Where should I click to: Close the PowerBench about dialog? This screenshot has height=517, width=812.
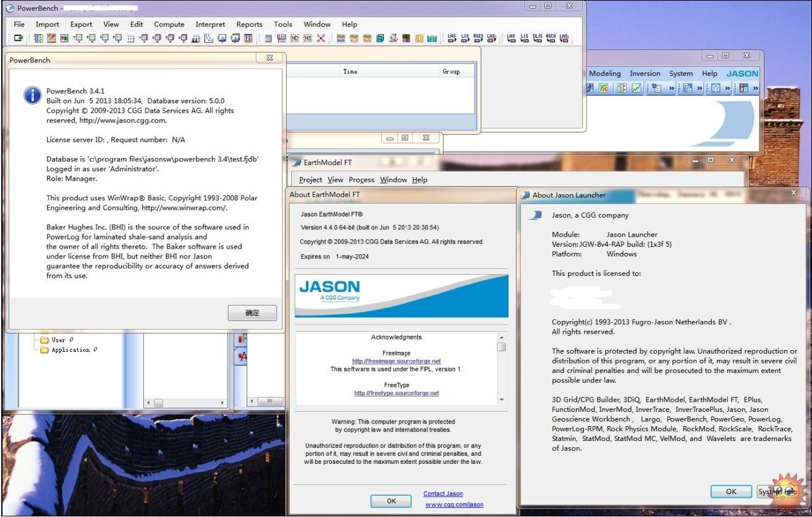click(270, 58)
